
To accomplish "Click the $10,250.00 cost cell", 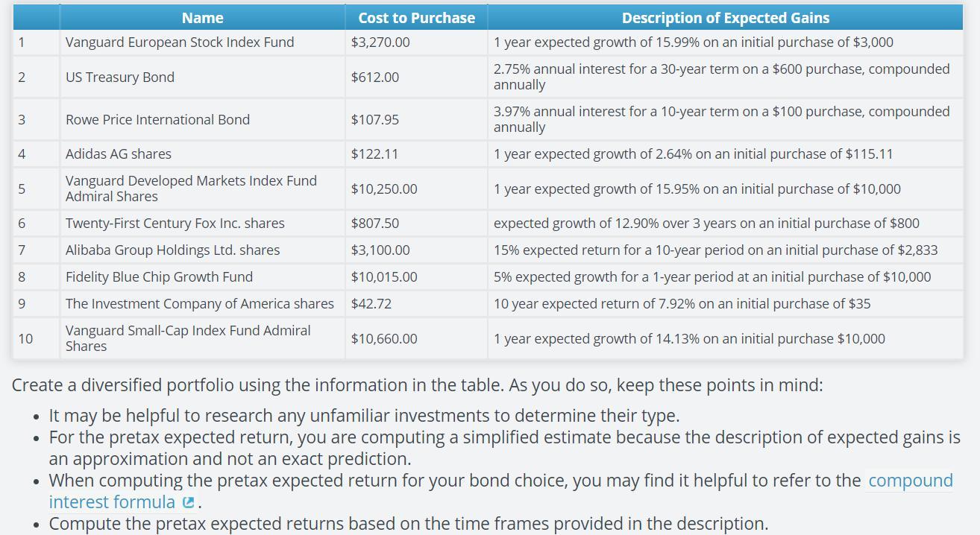I will coord(384,189).
